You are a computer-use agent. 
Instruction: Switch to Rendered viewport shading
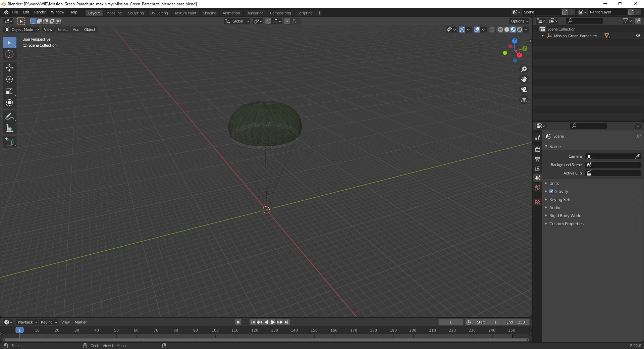click(520, 30)
